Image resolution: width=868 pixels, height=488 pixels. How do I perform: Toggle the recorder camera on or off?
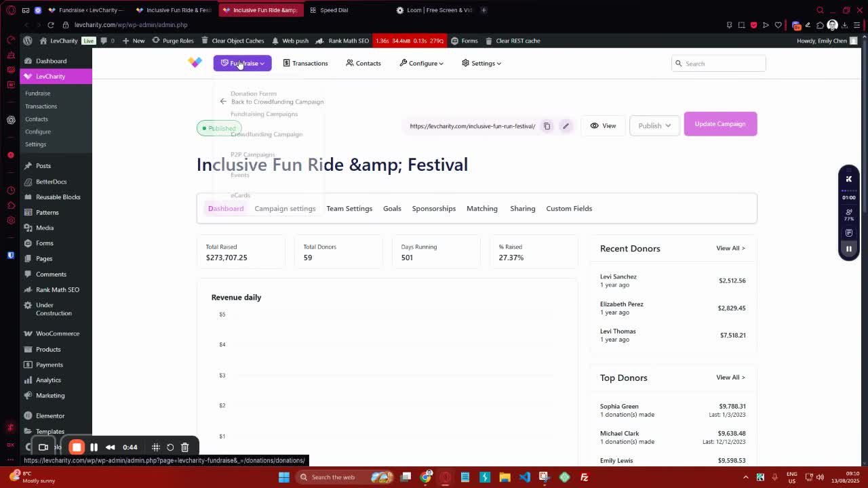43,447
